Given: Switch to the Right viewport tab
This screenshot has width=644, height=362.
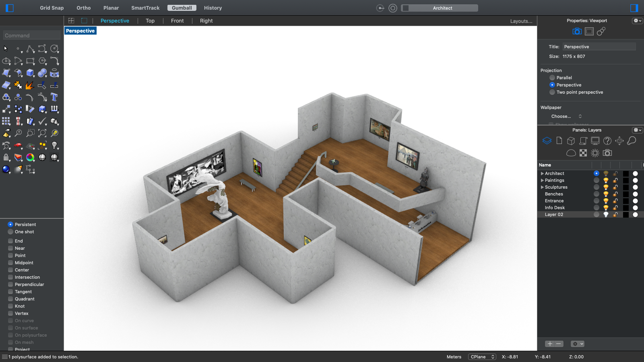Looking at the screenshot, I should click(206, 21).
